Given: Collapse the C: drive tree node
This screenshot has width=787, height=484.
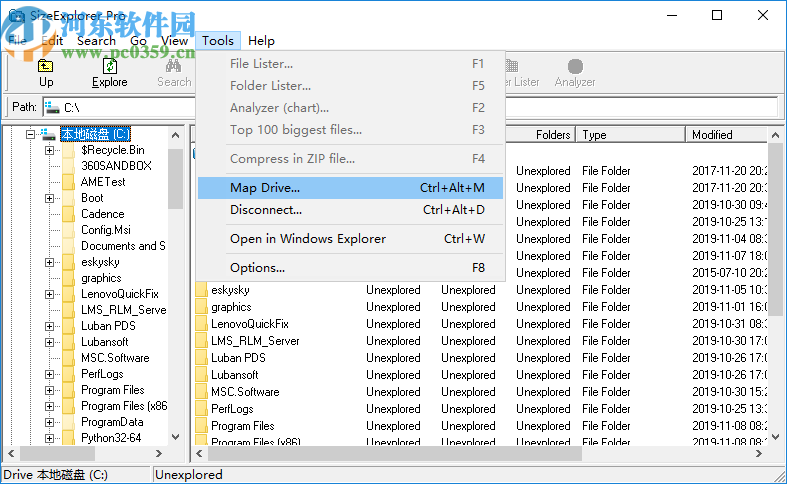Looking at the screenshot, I should (30, 134).
